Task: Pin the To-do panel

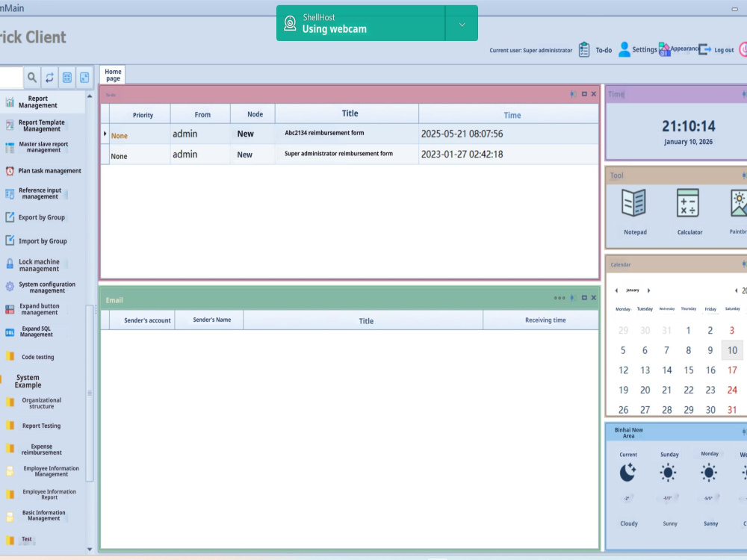Action: [573, 94]
